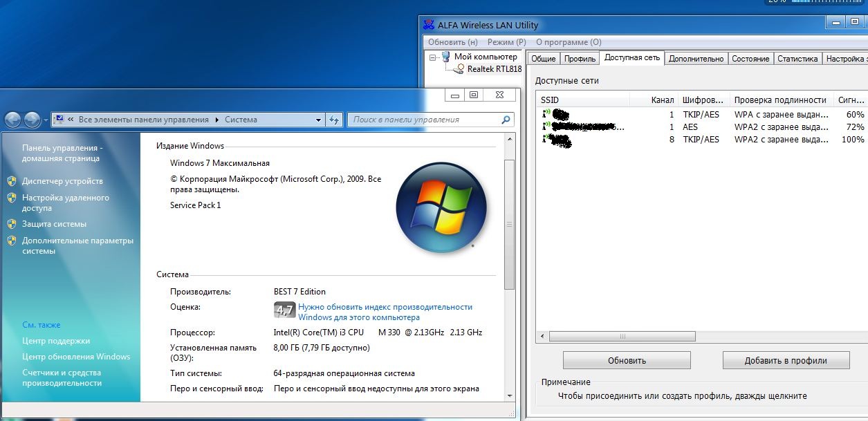Open Настройка удаленного доступа link
This screenshot has height=421, width=868.
tap(66, 203)
